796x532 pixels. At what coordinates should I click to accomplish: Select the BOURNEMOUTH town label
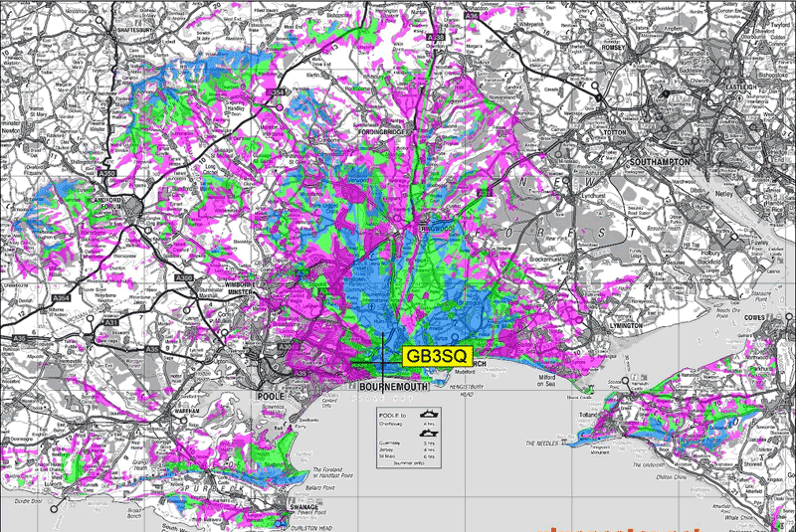click(x=393, y=387)
